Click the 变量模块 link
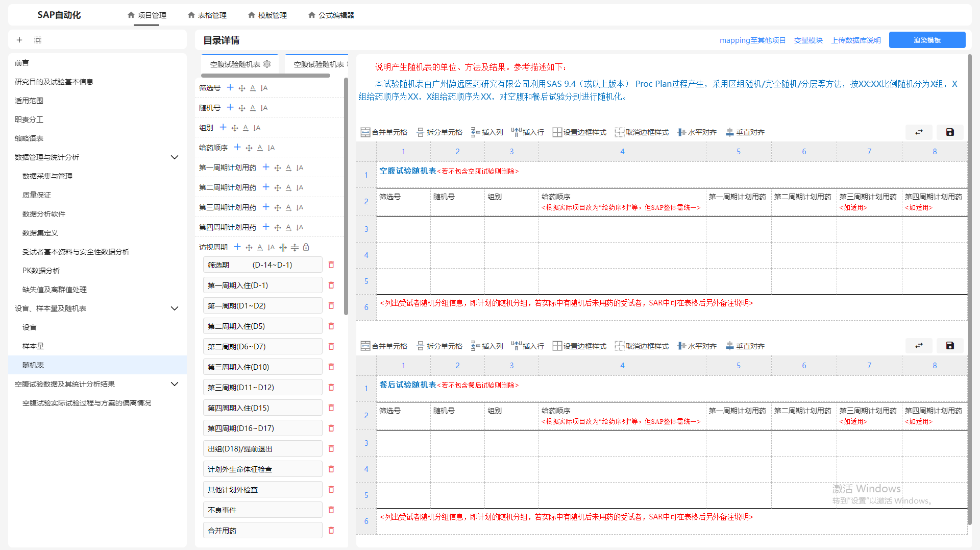Image resolution: width=980 pixels, height=550 pixels. coord(808,40)
